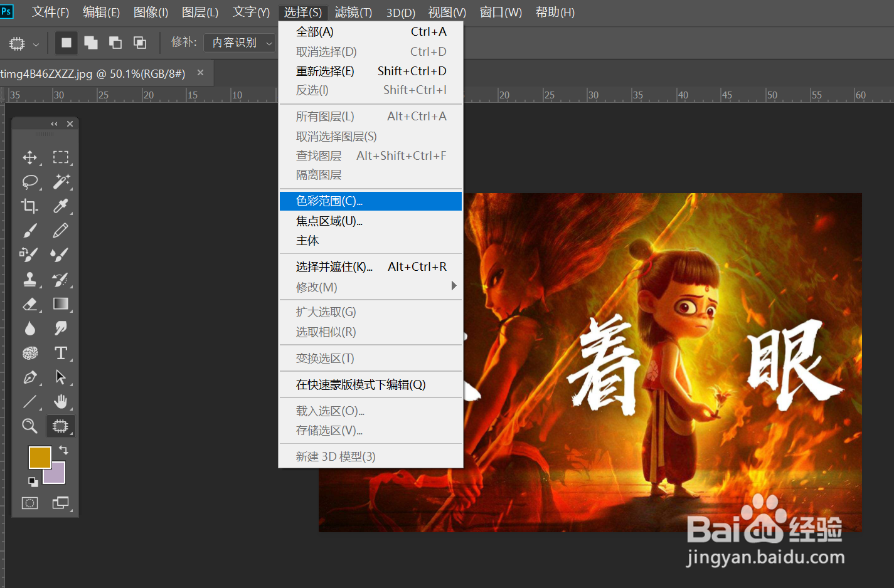Close the toolbox panel
Viewport: 894px width, 588px height.
tap(70, 124)
